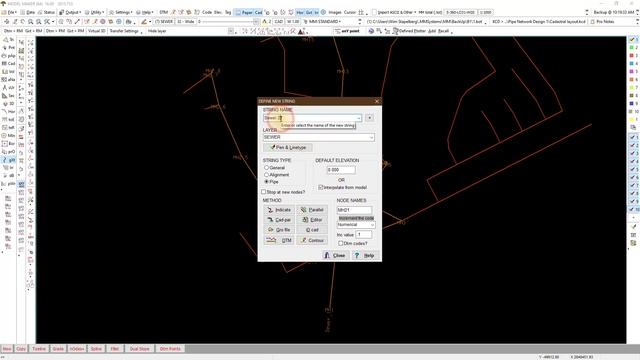640x360 pixels.
Task: Click the Default Elevation input field
Action: (341, 170)
